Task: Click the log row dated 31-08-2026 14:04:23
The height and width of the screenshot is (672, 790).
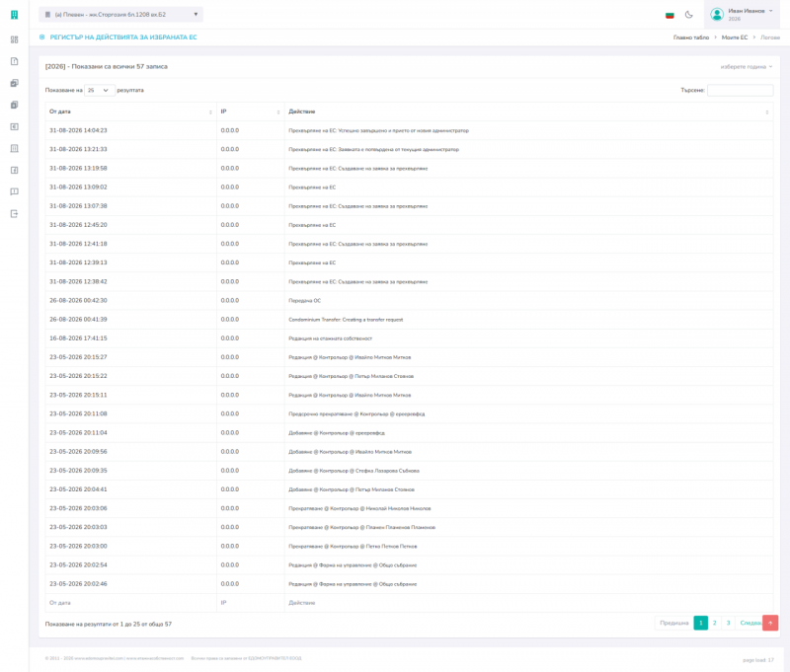Action: pyautogui.click(x=409, y=130)
